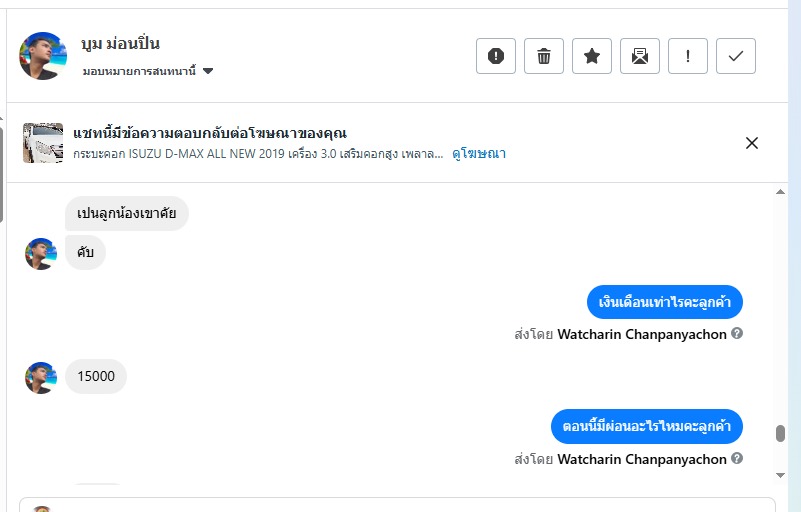Click the เงินเดือนเท่าไรคะลูกค้า sent message
Image resolution: width=801 pixels, height=512 pixels.
[x=664, y=302]
